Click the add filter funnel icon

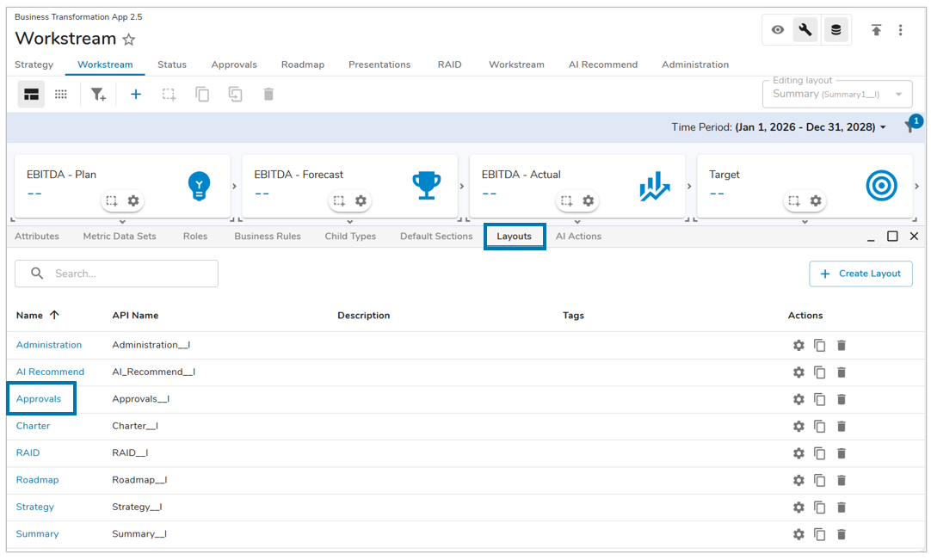tap(98, 95)
